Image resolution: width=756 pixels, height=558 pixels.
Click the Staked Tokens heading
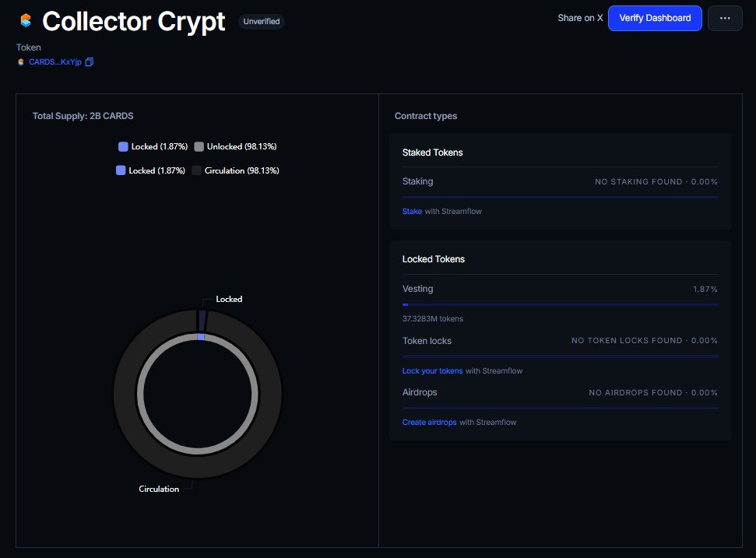432,153
